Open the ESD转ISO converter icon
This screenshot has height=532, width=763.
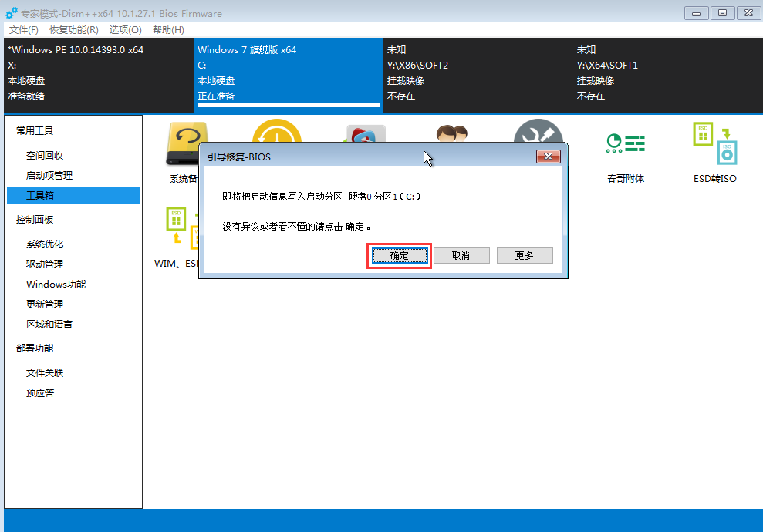(714, 143)
